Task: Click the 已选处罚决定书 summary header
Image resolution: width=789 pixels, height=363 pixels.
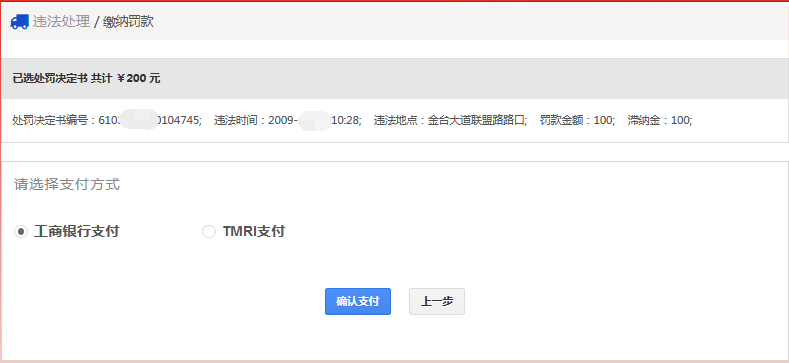Action: [x=50, y=79]
